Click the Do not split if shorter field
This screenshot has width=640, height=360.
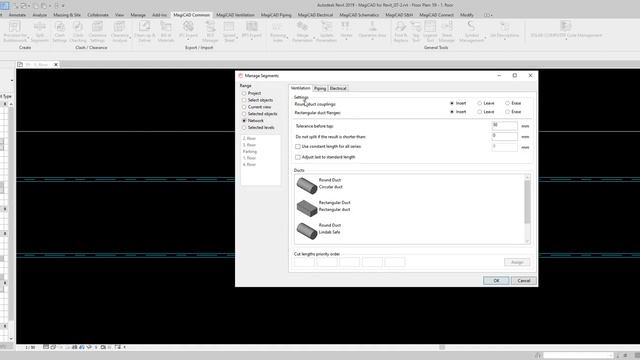504,136
